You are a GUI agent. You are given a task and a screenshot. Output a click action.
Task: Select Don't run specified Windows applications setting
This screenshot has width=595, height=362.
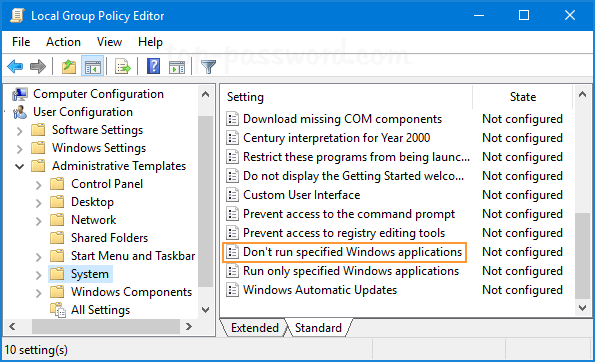pos(344,252)
